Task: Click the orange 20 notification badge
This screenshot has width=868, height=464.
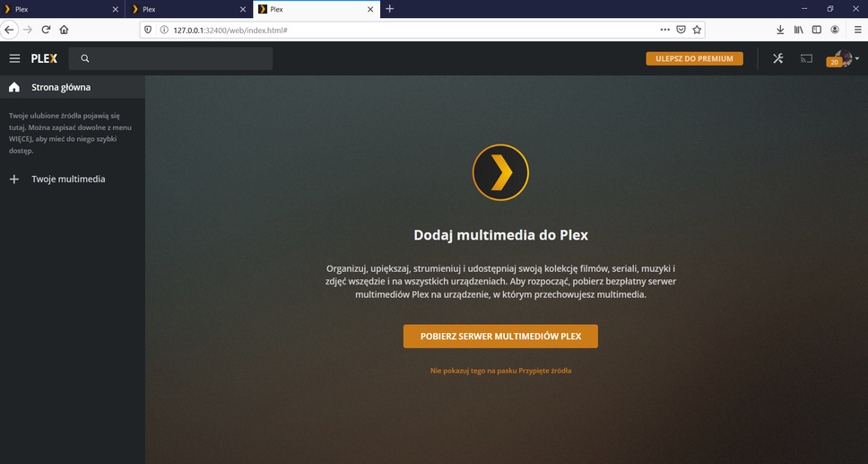Action: tap(834, 63)
